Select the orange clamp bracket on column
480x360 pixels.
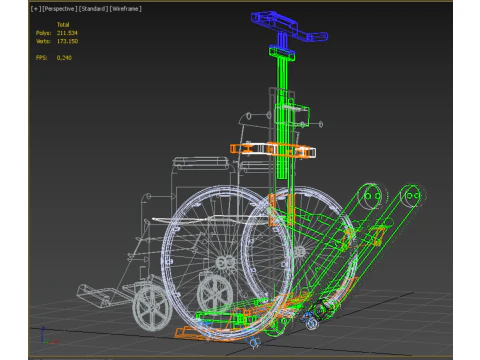pos(273,149)
